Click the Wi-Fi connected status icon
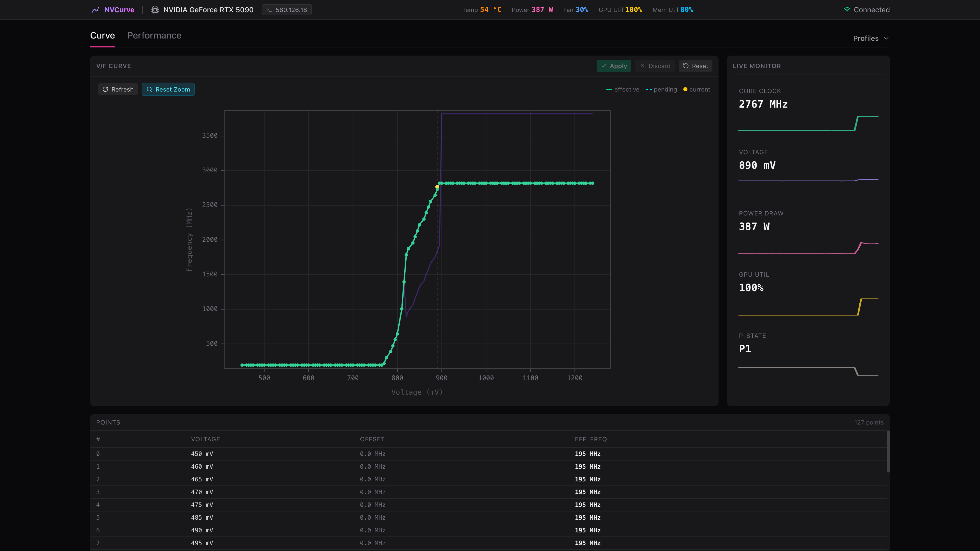This screenshot has width=980, height=551. click(x=847, y=10)
